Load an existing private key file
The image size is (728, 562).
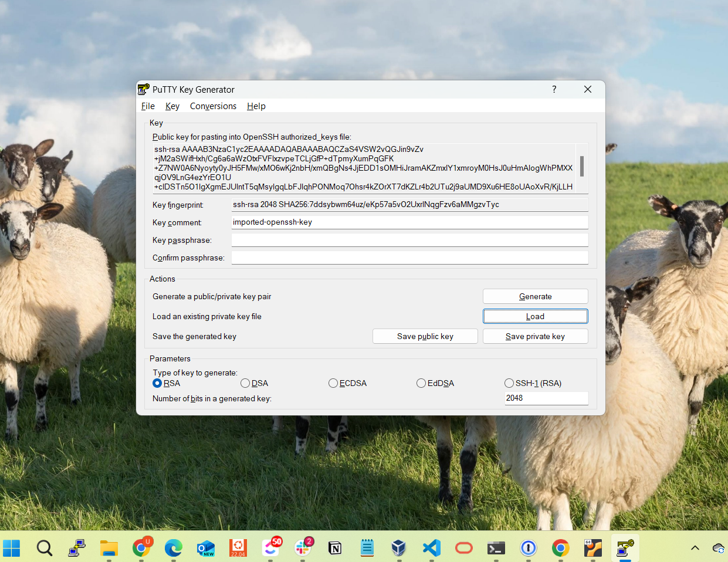[x=534, y=316]
